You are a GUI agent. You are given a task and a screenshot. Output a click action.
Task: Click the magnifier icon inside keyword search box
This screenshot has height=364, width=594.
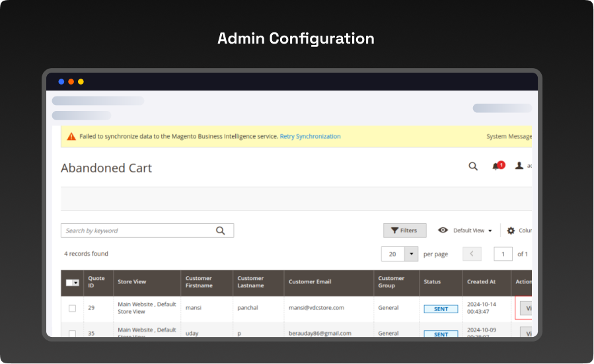[221, 231]
